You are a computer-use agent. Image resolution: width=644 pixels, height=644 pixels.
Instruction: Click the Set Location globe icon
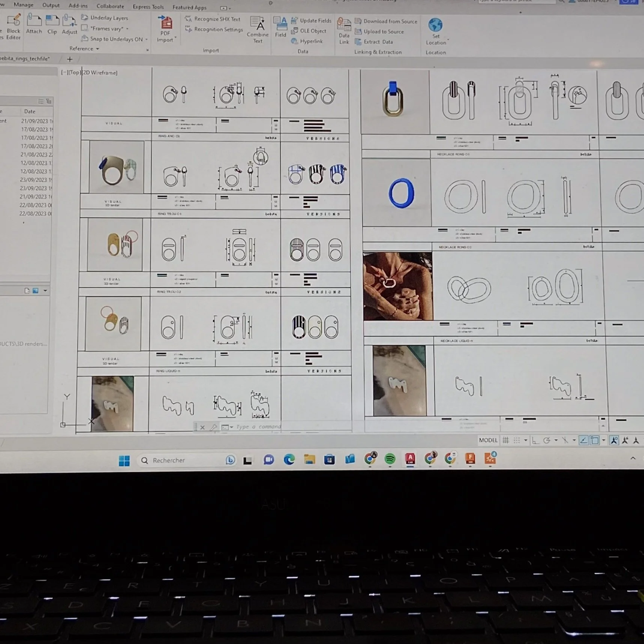point(436,25)
